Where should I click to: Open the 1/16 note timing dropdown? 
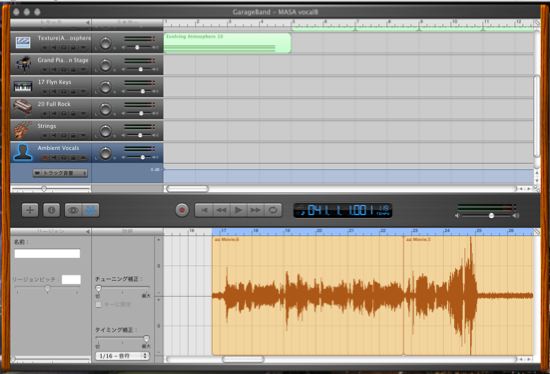(x=122, y=356)
